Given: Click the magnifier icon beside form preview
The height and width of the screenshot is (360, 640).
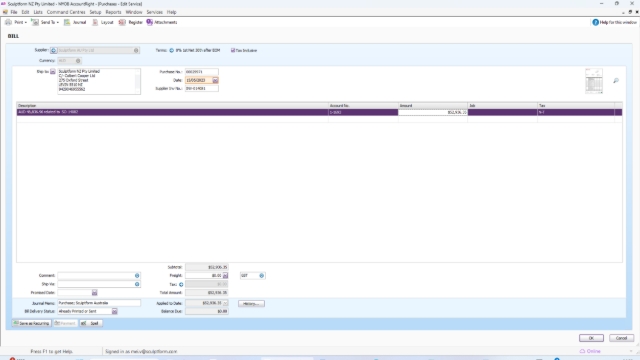Looking at the screenshot, I should 616,81.
